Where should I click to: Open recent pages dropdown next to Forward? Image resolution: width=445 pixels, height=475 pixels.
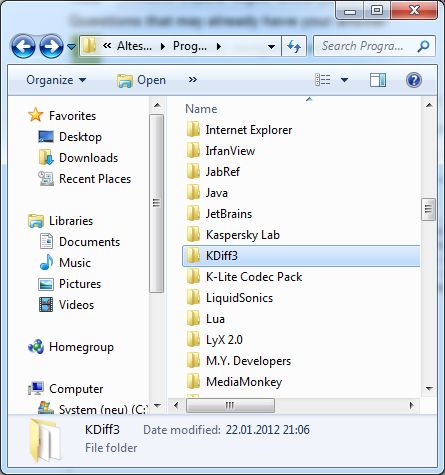(x=72, y=47)
